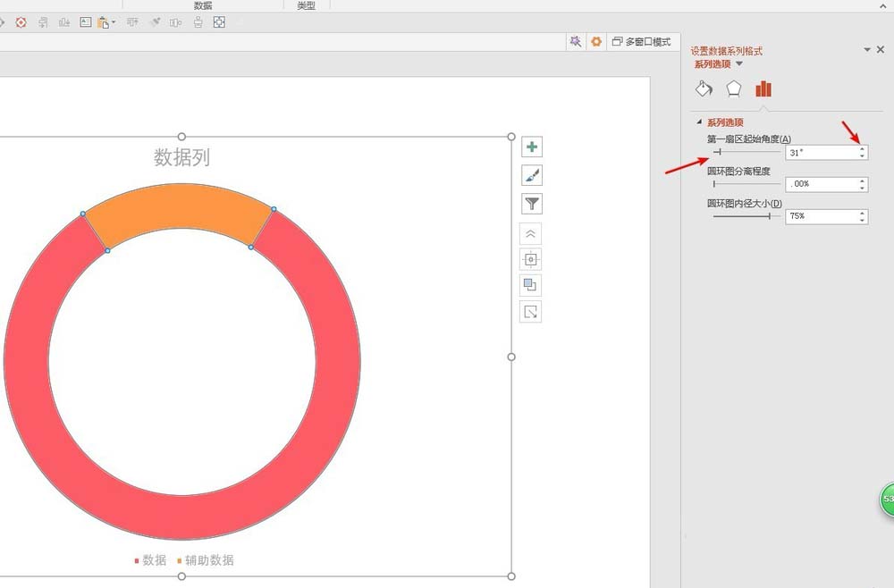Click the grayed distribute horizontally toolbar icon

tap(175, 22)
